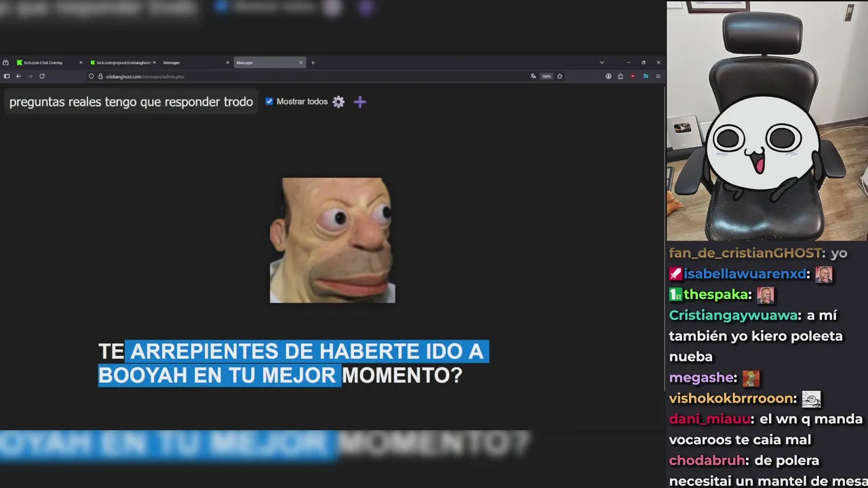The height and width of the screenshot is (488, 868).
Task: Click the translate page icon
Action: [x=533, y=77]
